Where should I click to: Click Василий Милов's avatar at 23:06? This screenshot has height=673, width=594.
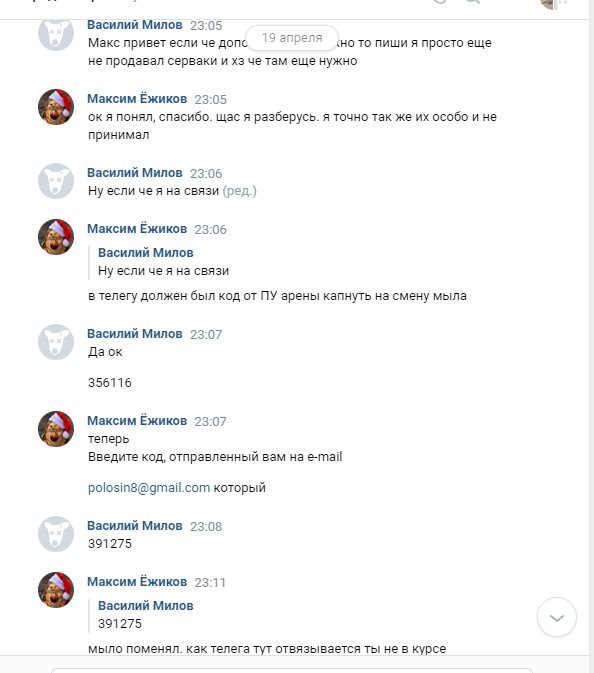click(x=56, y=181)
